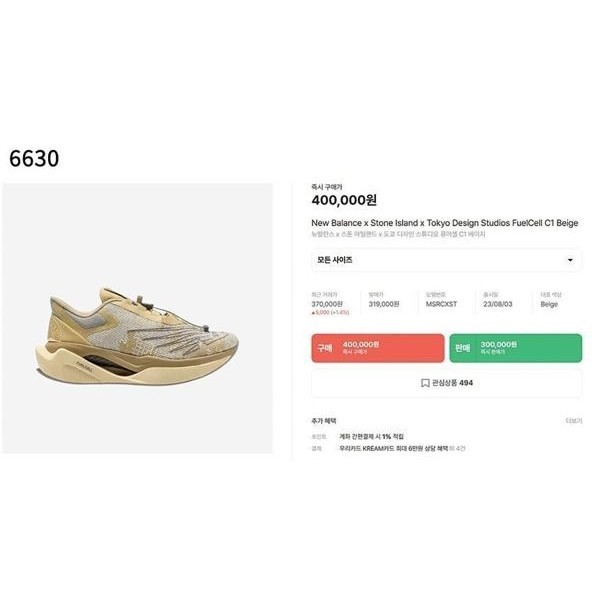Click the red 구매 400,000원 button
The image size is (600, 600).
click(378, 348)
